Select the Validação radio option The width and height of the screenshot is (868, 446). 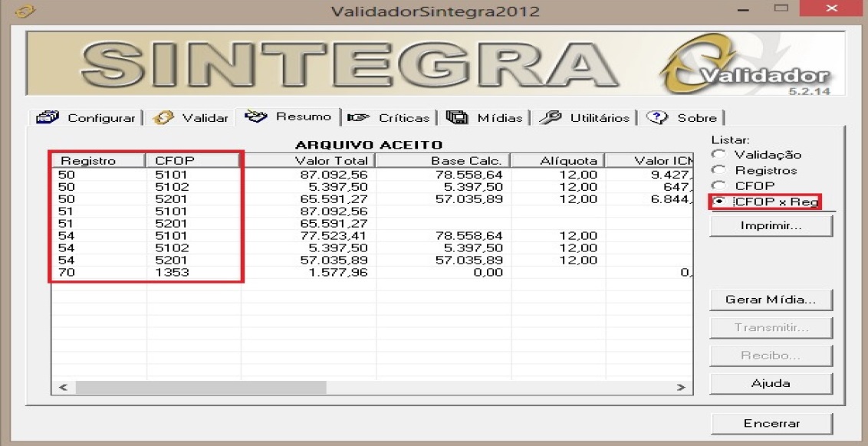click(718, 155)
